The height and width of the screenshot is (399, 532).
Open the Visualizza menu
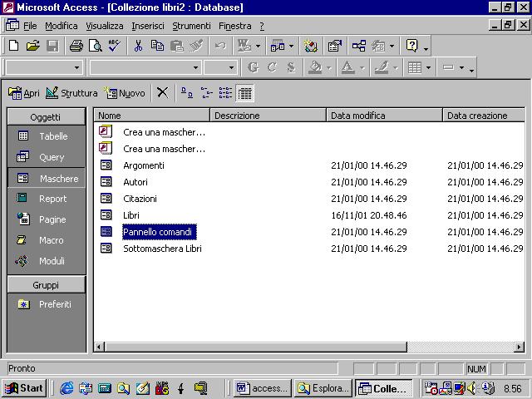coord(105,26)
